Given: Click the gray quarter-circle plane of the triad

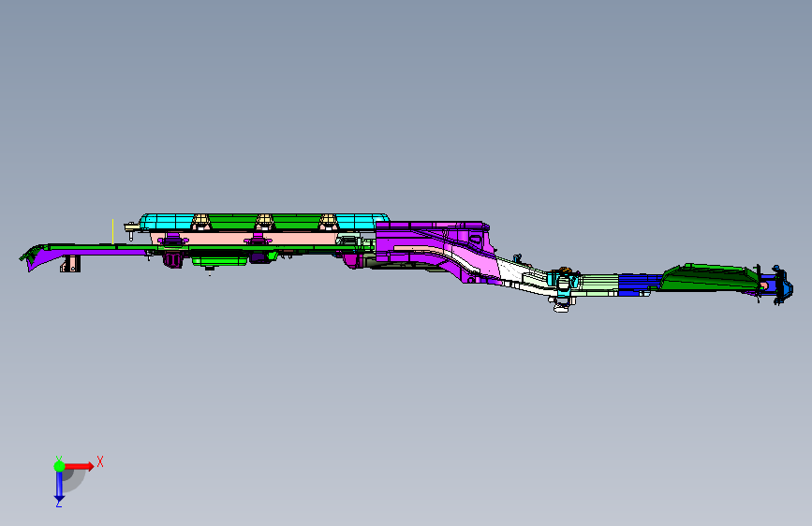Looking at the screenshot, I should (74, 480).
